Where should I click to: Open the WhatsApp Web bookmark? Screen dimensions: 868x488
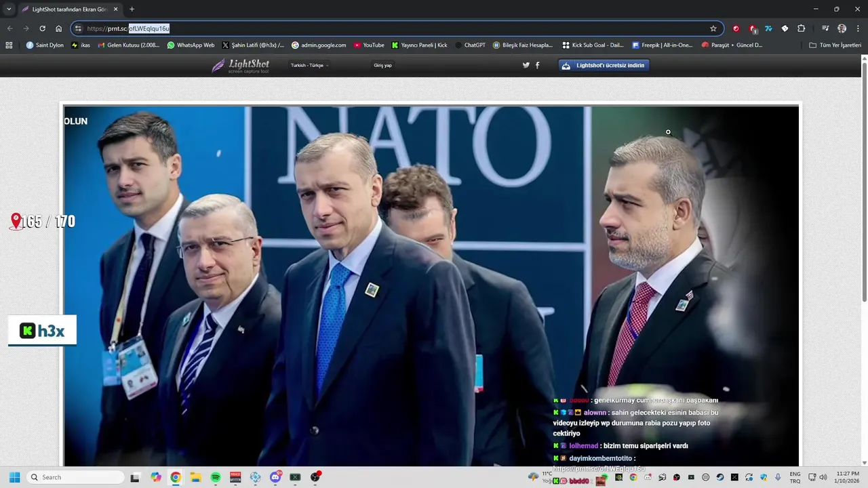click(x=191, y=45)
